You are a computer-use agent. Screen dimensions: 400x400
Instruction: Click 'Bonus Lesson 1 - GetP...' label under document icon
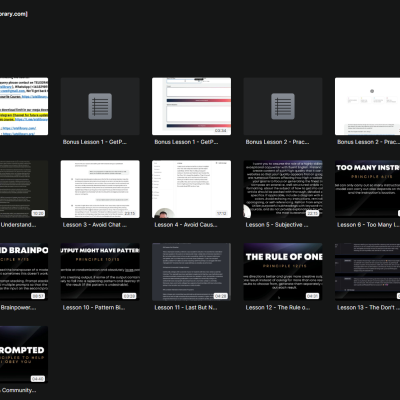point(95,142)
